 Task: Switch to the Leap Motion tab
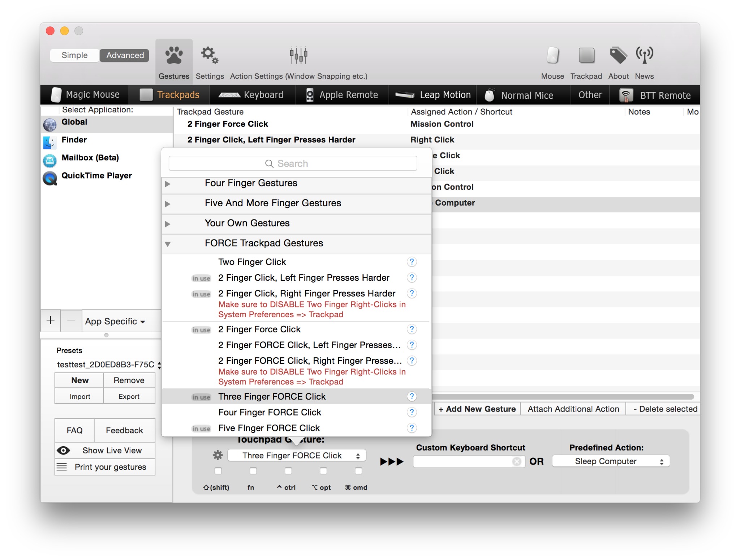pyautogui.click(x=433, y=95)
